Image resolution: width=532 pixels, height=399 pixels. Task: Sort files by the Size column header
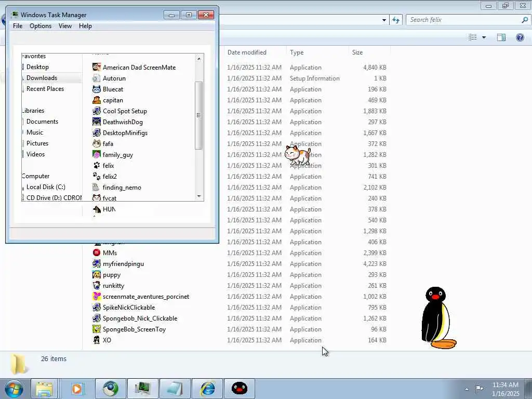pyautogui.click(x=357, y=52)
